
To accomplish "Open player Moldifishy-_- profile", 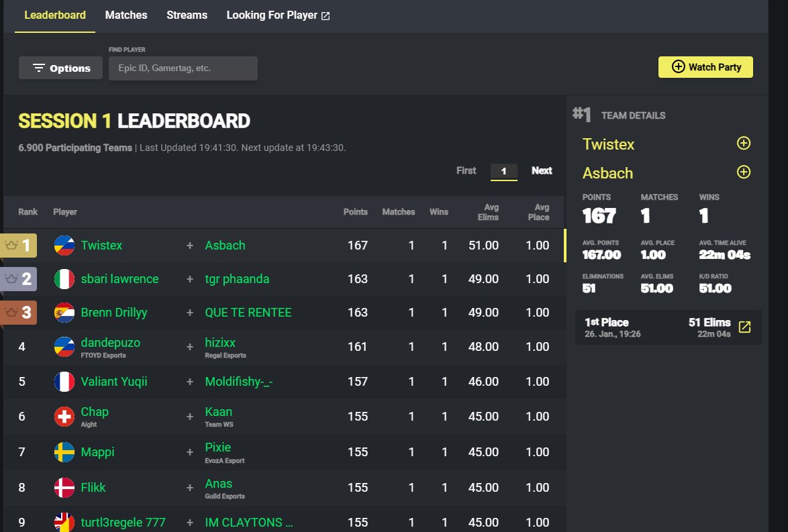I will pos(239,381).
